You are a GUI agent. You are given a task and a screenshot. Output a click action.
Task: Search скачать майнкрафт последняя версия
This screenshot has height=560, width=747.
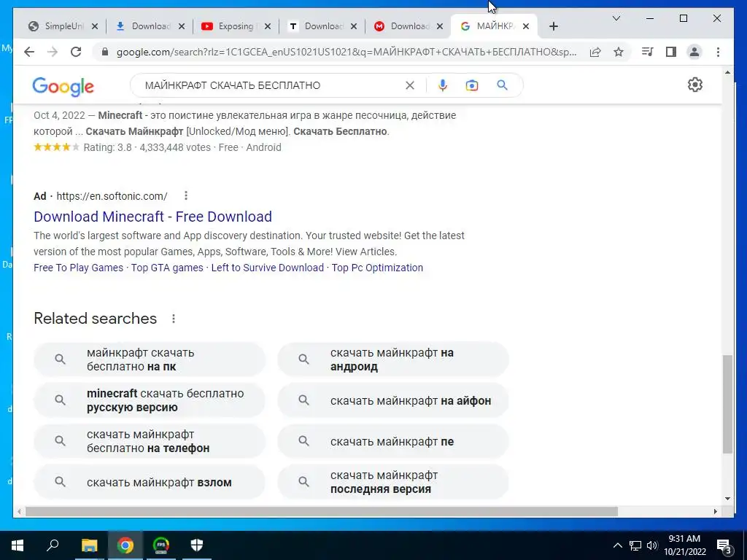pos(393,483)
